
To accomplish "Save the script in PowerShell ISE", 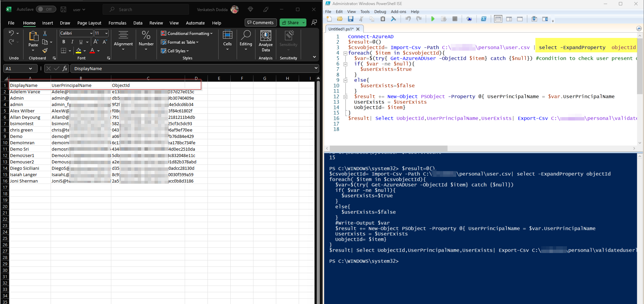I will pos(350,19).
